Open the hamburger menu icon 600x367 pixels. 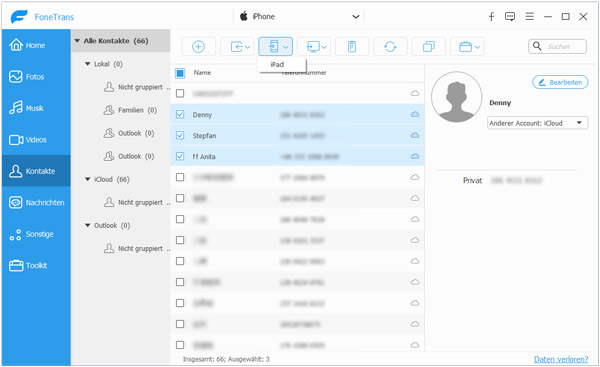tap(530, 16)
